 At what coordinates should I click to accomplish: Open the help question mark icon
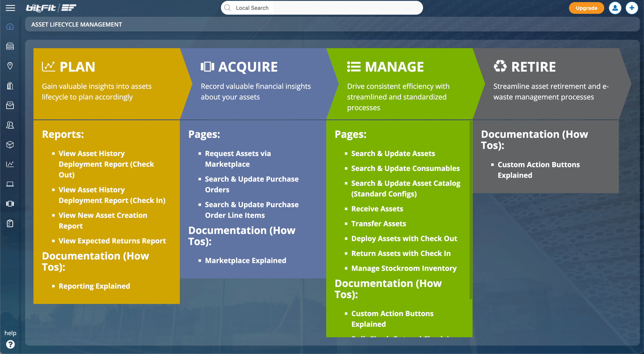click(10, 344)
